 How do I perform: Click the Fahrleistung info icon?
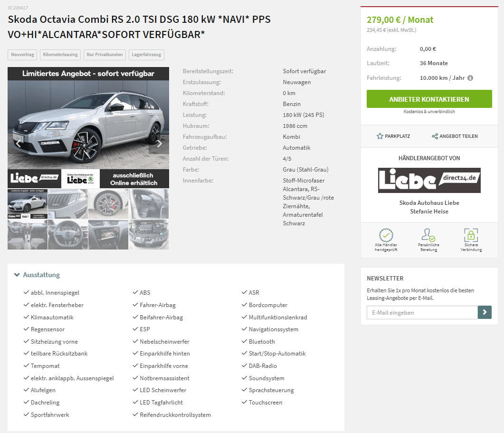tap(470, 78)
